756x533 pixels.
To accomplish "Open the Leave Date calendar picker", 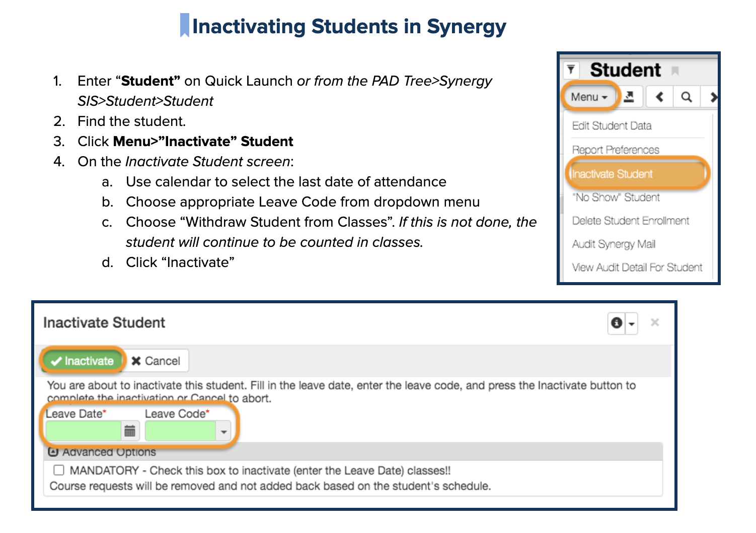I will (x=130, y=431).
